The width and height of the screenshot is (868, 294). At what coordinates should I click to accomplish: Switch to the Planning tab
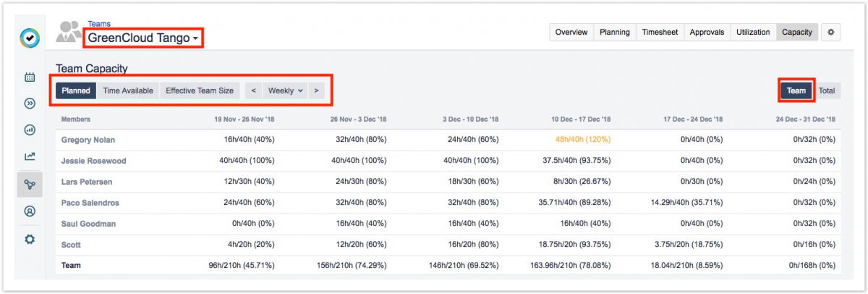click(614, 32)
